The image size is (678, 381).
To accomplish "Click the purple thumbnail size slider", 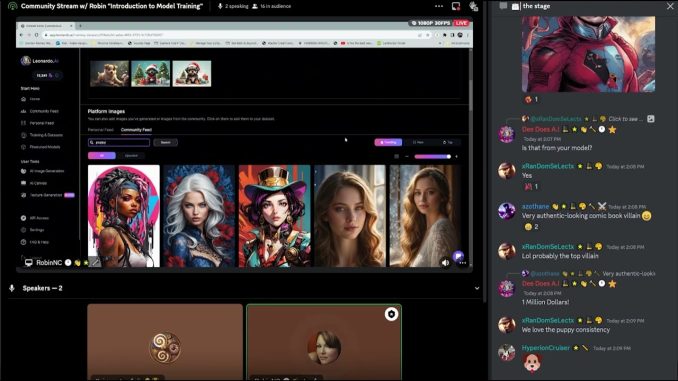I will pyautogui.click(x=432, y=157).
